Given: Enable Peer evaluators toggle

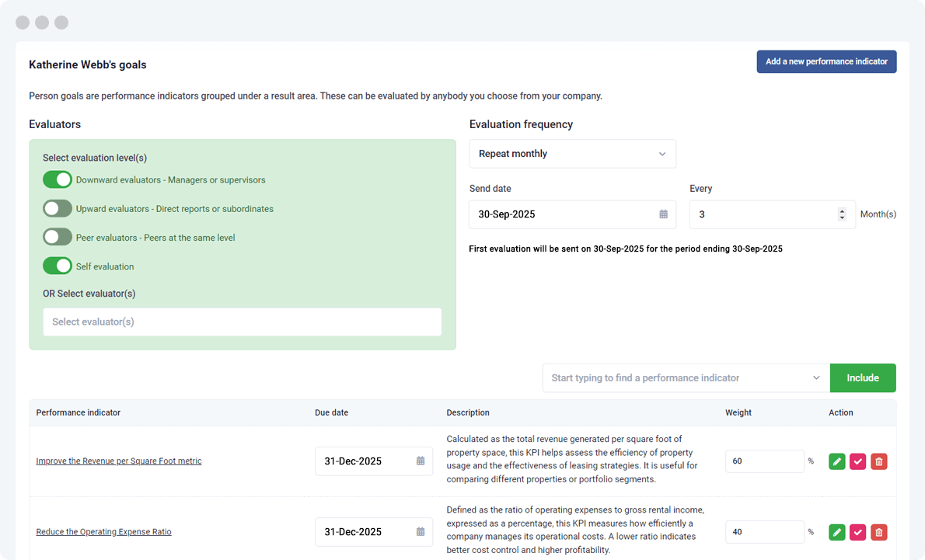Looking at the screenshot, I should coord(58,238).
